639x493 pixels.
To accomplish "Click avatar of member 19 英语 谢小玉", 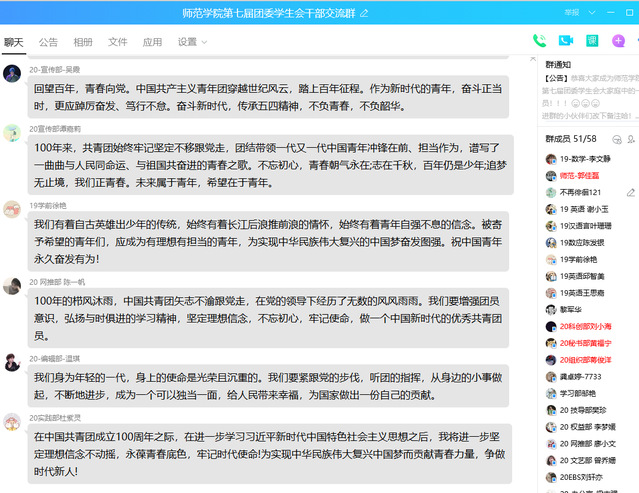I will 551,209.
